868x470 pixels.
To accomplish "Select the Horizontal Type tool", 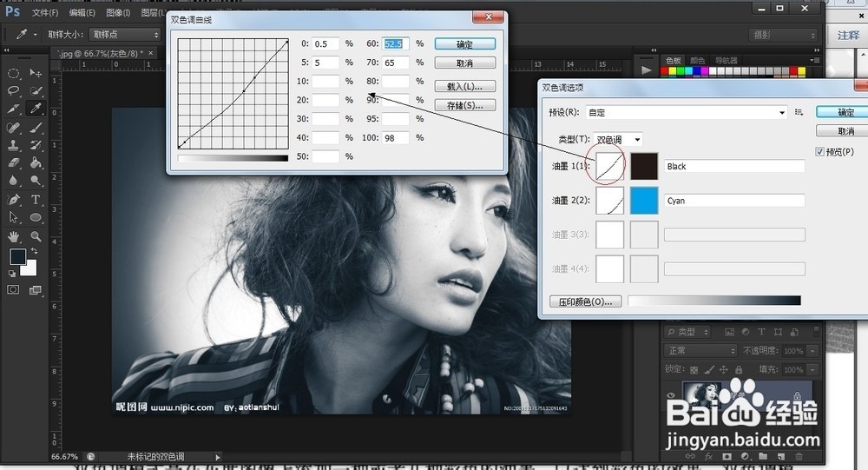I will pyautogui.click(x=36, y=200).
